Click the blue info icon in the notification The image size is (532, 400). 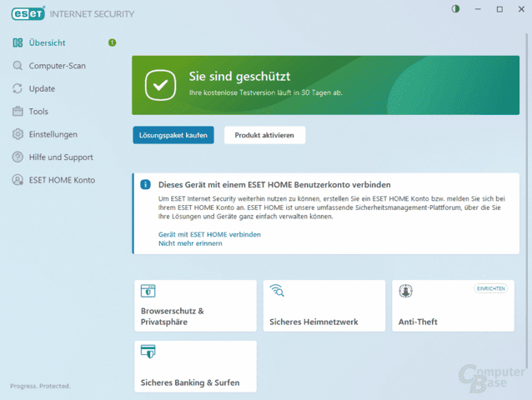[146, 184]
